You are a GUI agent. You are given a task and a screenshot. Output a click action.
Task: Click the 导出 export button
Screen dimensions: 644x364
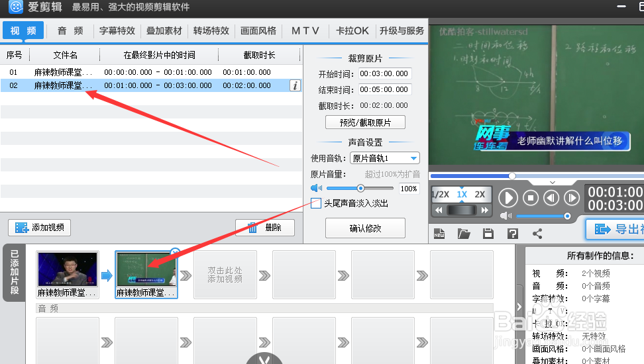click(615, 229)
